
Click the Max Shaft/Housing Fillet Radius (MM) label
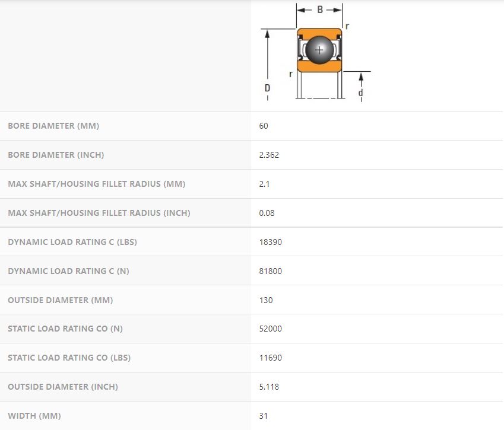point(96,184)
